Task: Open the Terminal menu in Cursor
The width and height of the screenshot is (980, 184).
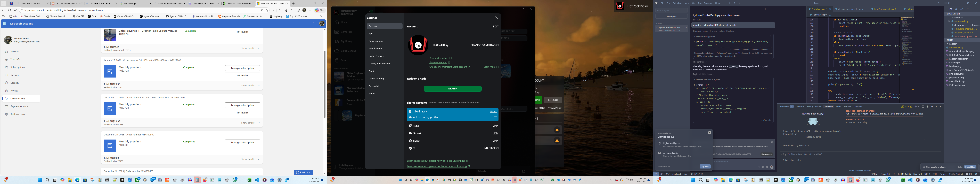Action: tap(708, 3)
